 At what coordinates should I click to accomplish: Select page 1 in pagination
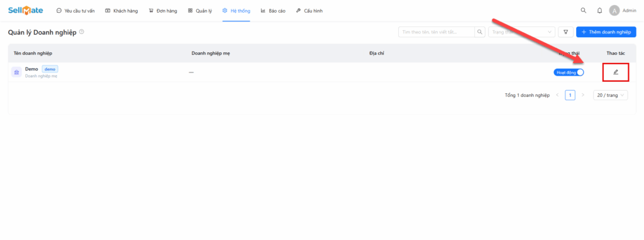coord(570,95)
